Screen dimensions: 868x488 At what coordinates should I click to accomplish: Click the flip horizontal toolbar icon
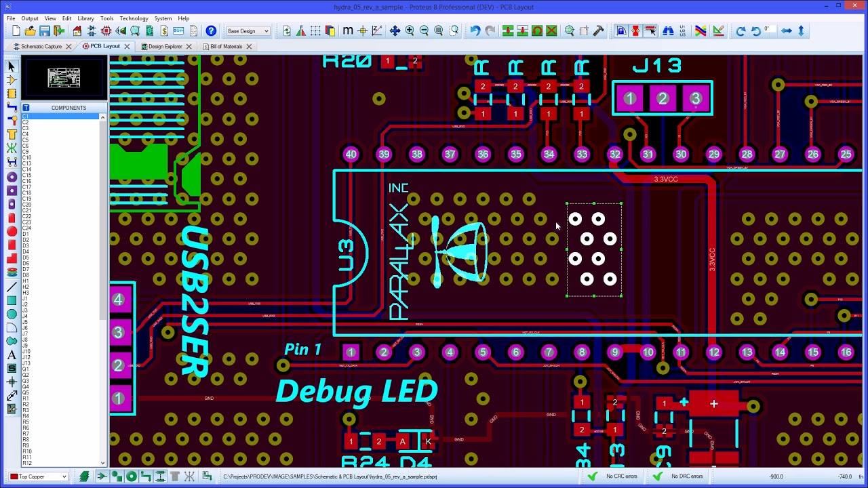point(787,30)
